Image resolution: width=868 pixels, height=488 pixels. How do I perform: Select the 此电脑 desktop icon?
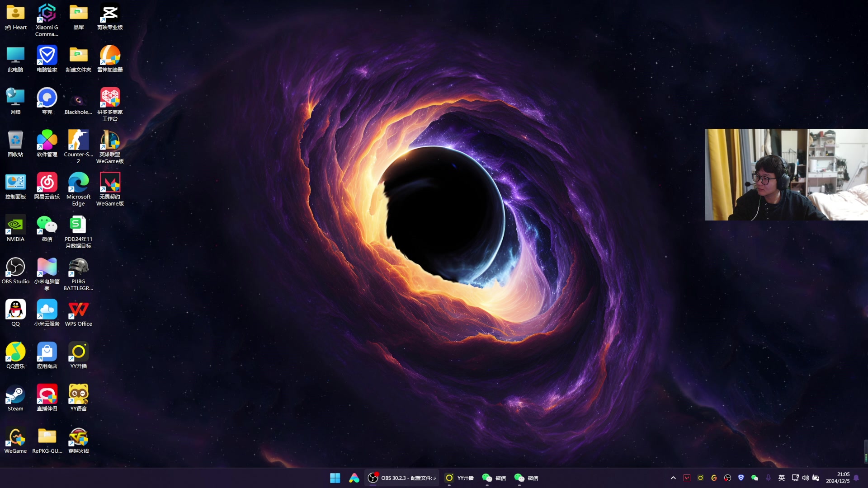click(15, 59)
